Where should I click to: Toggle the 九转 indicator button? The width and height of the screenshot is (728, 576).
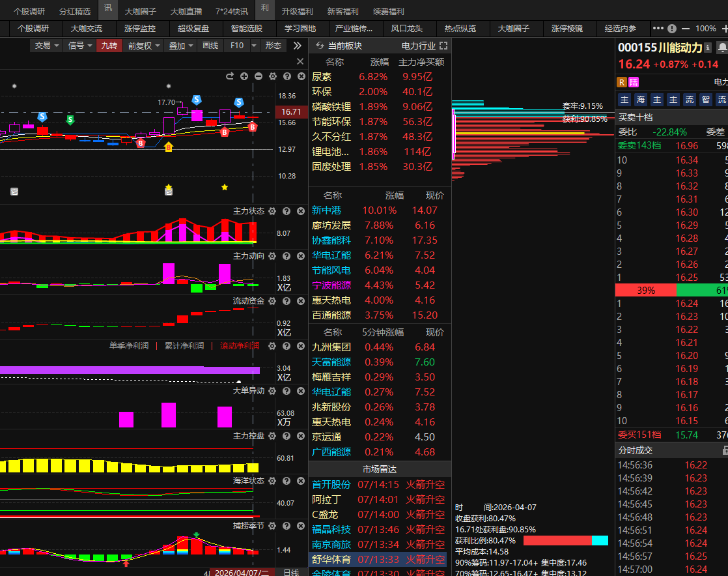(109, 46)
